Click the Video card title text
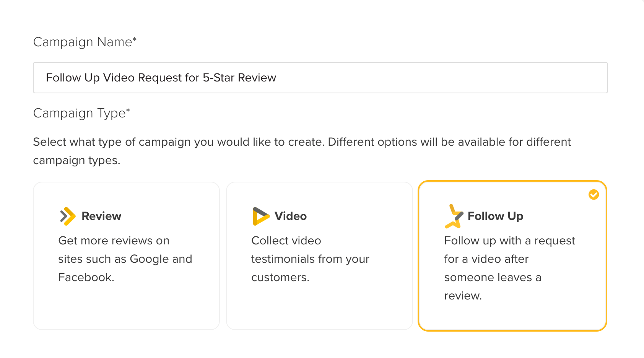The height and width of the screenshot is (358, 644). coord(291,216)
